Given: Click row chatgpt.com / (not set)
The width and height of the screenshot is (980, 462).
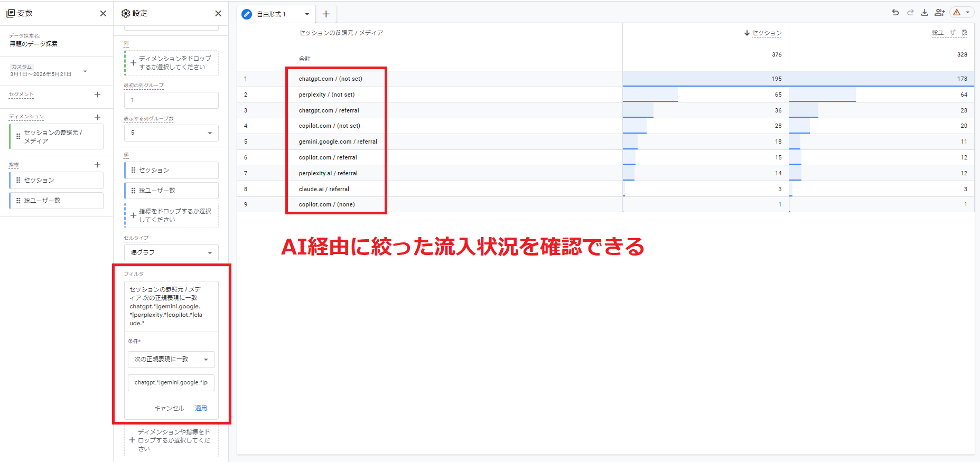Looking at the screenshot, I should 330,79.
